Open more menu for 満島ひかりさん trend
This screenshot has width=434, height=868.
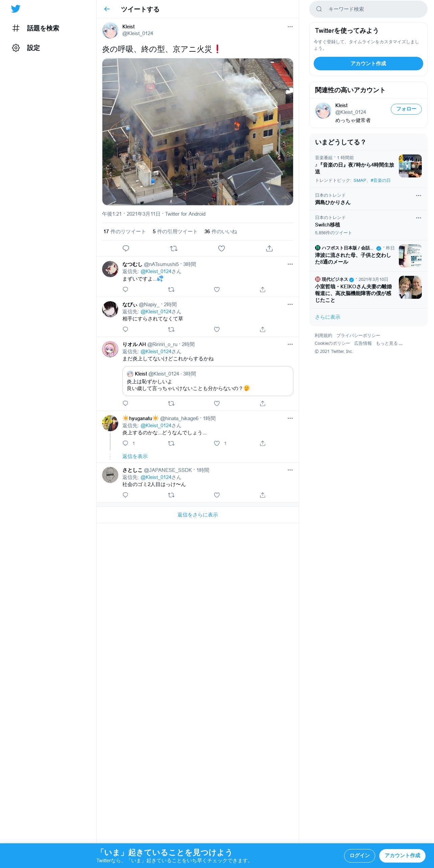point(418,196)
